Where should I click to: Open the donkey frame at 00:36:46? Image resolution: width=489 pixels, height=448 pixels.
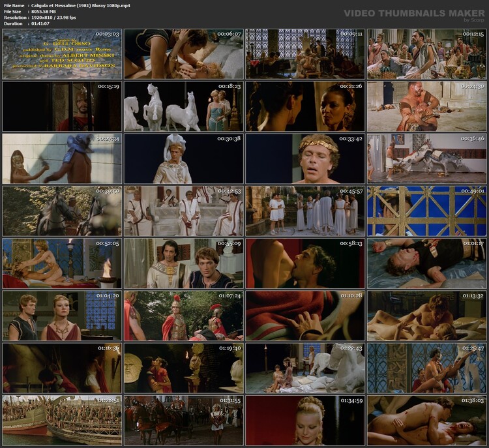(426, 159)
